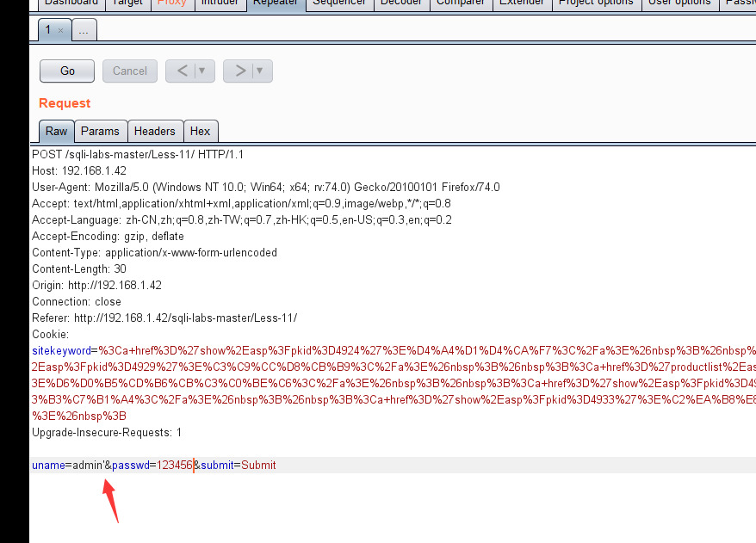This screenshot has height=543, width=756.
Task: Open the Dashboard tab
Action: [x=71, y=3]
